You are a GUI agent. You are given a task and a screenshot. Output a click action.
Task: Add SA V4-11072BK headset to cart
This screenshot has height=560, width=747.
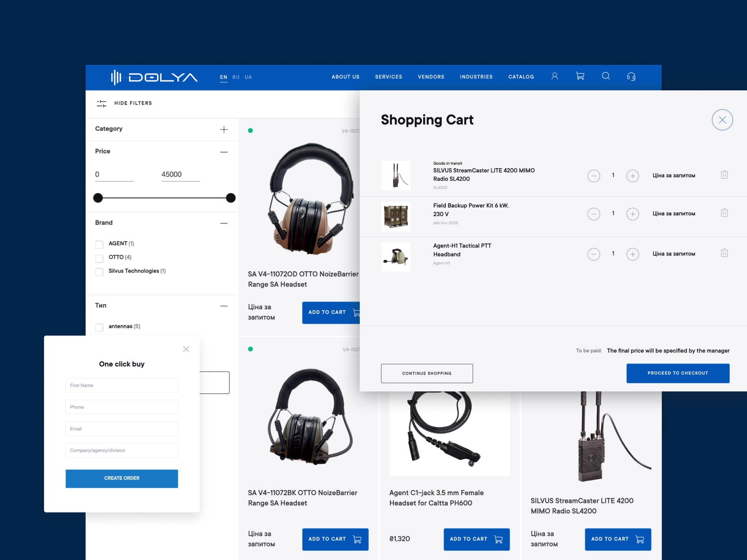(x=335, y=539)
